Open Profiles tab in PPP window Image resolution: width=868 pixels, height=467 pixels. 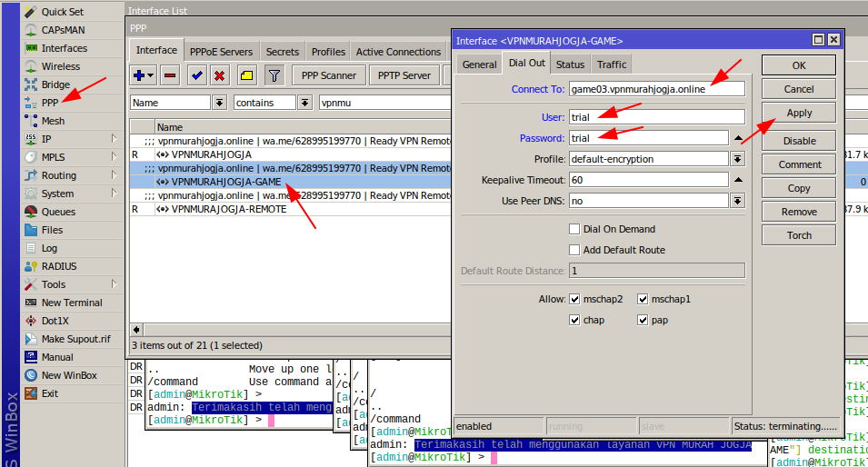coord(328,52)
